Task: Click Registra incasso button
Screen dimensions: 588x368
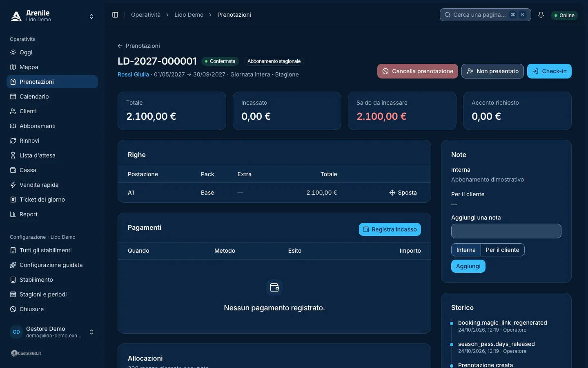Action: pyautogui.click(x=390, y=229)
